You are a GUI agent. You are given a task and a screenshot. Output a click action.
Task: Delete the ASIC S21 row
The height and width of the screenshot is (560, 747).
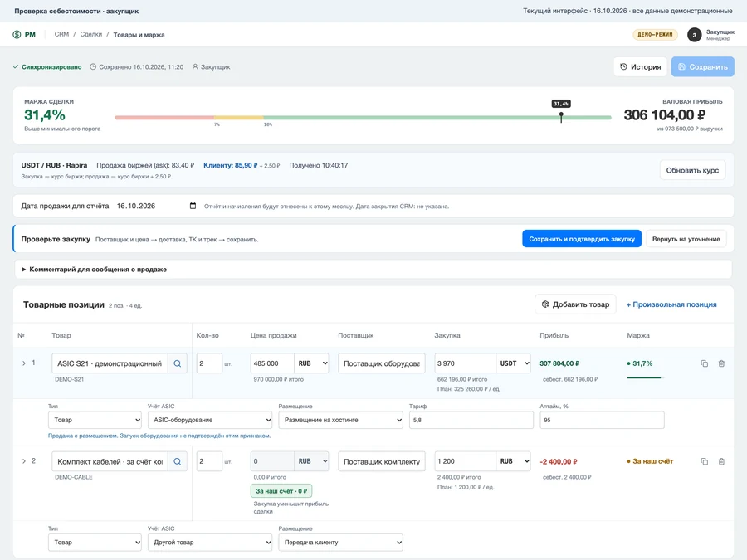(721, 363)
